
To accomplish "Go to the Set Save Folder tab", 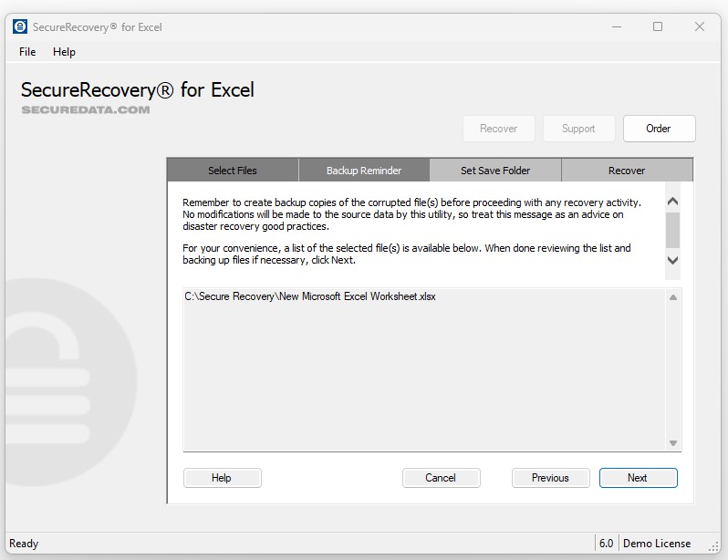I will pyautogui.click(x=495, y=171).
